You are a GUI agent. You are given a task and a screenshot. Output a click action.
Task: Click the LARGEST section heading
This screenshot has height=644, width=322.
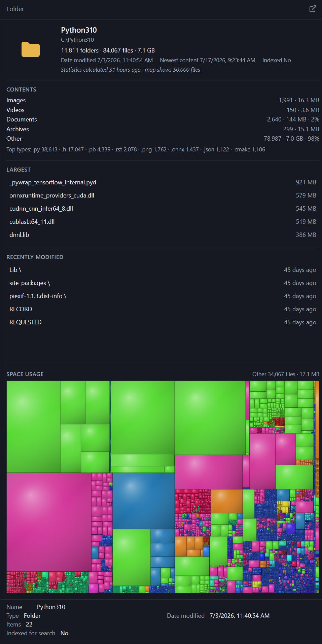click(x=19, y=170)
